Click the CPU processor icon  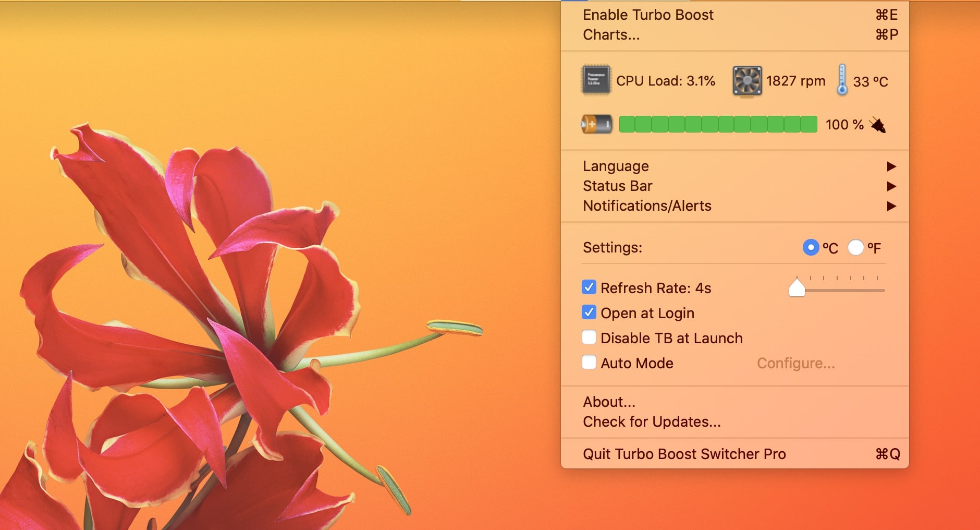coord(596,80)
